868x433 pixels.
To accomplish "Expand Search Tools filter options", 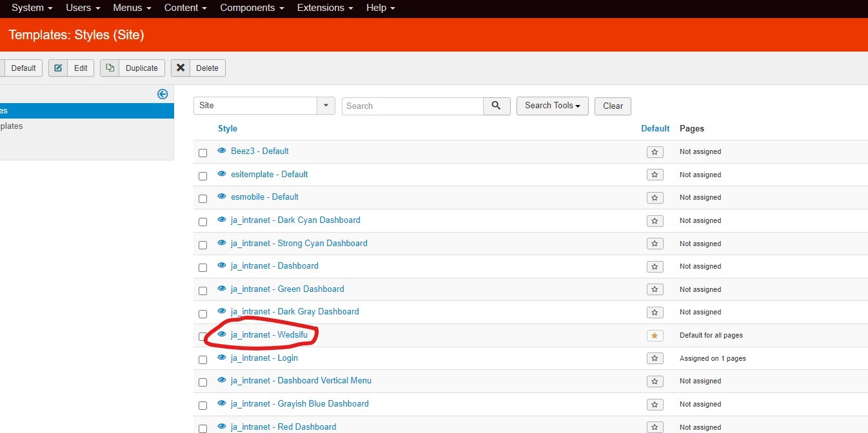I will pyautogui.click(x=552, y=106).
